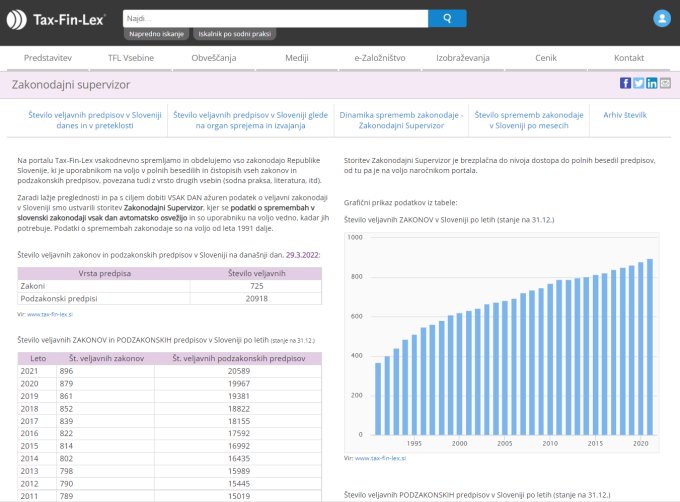Click the value 790
Screen dimensions: 680x502
(66, 484)
